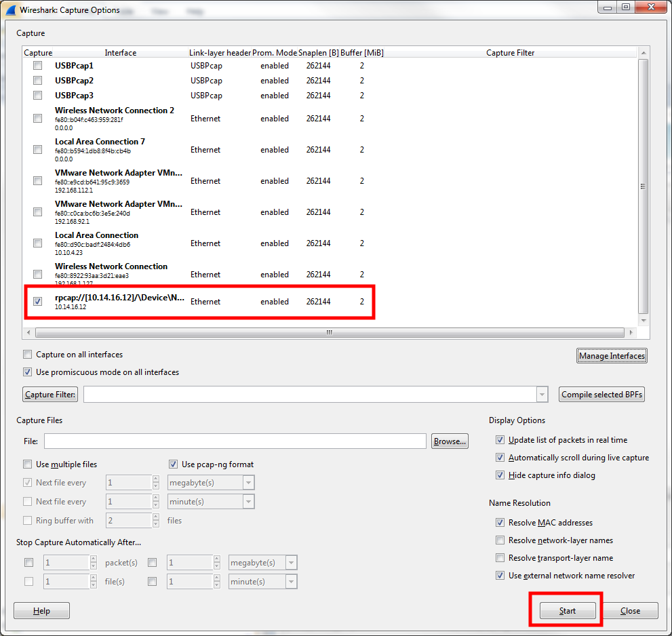Image resolution: width=672 pixels, height=636 pixels.
Task: Open Manage Interfaces dialog
Action: [x=612, y=356]
